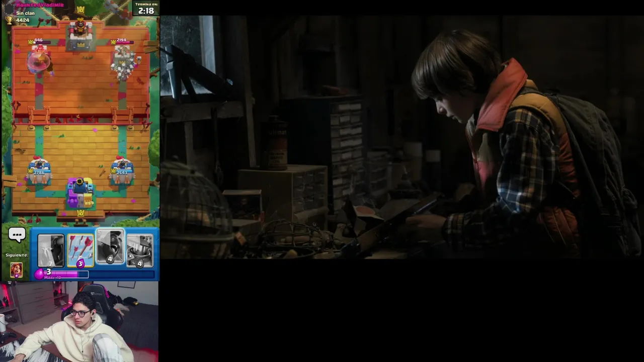Click the opponent's hexagonal clan badge
The image size is (644, 362).
click(x=8, y=9)
